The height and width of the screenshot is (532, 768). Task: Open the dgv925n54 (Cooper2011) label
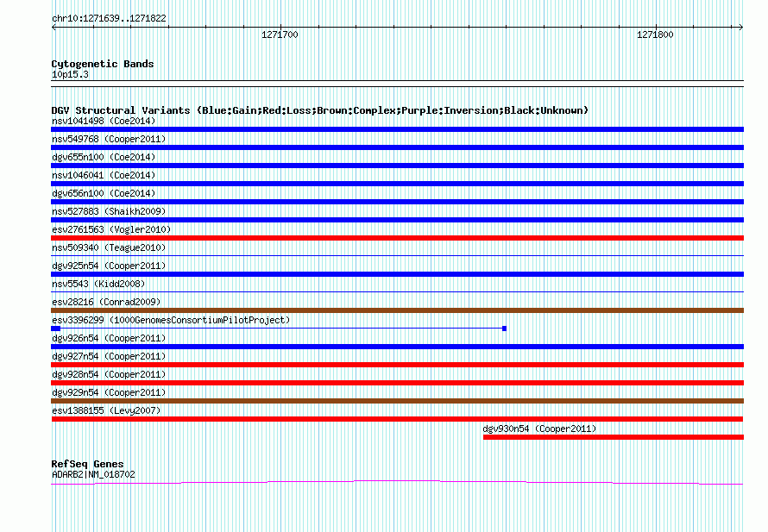point(109,266)
